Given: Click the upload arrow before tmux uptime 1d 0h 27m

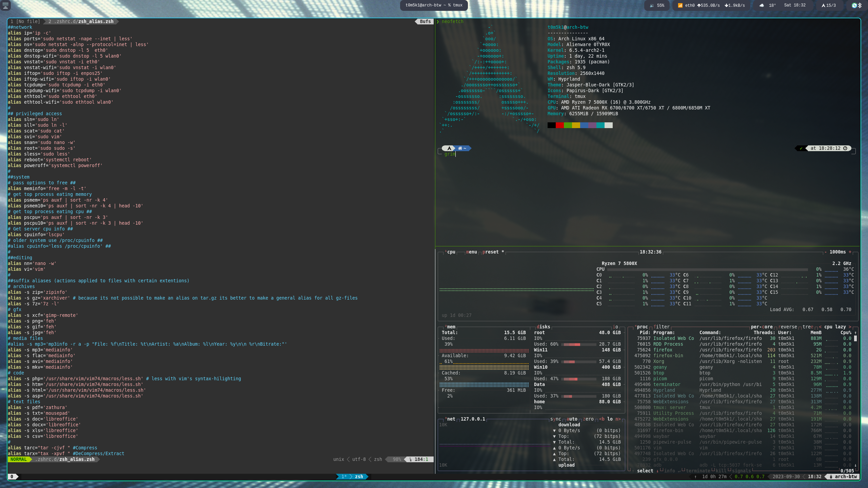Looking at the screenshot, I should (x=695, y=476).
